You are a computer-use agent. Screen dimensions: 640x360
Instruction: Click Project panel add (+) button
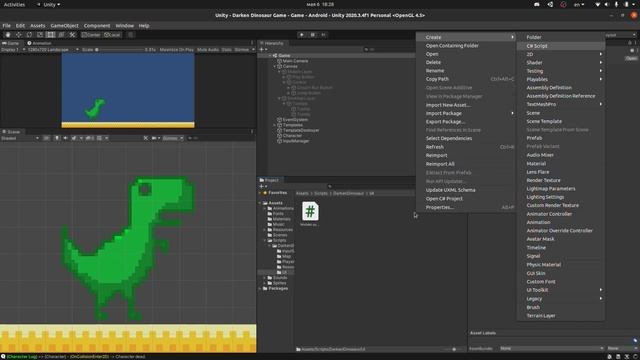tap(263, 186)
